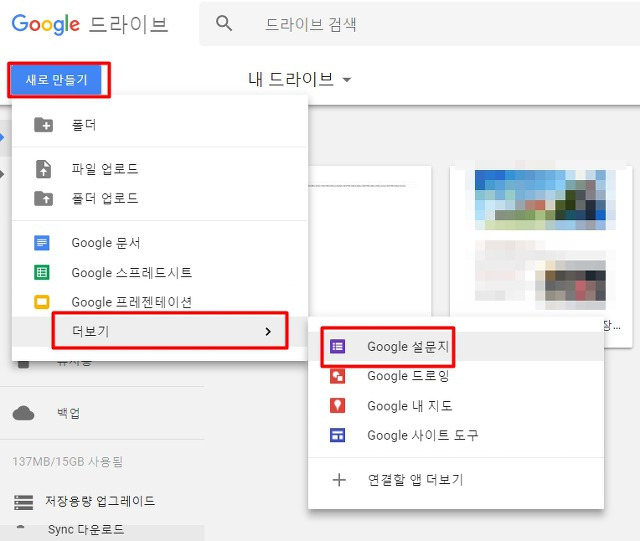
Task: Open 백업 in the sidebar
Action: (69, 413)
